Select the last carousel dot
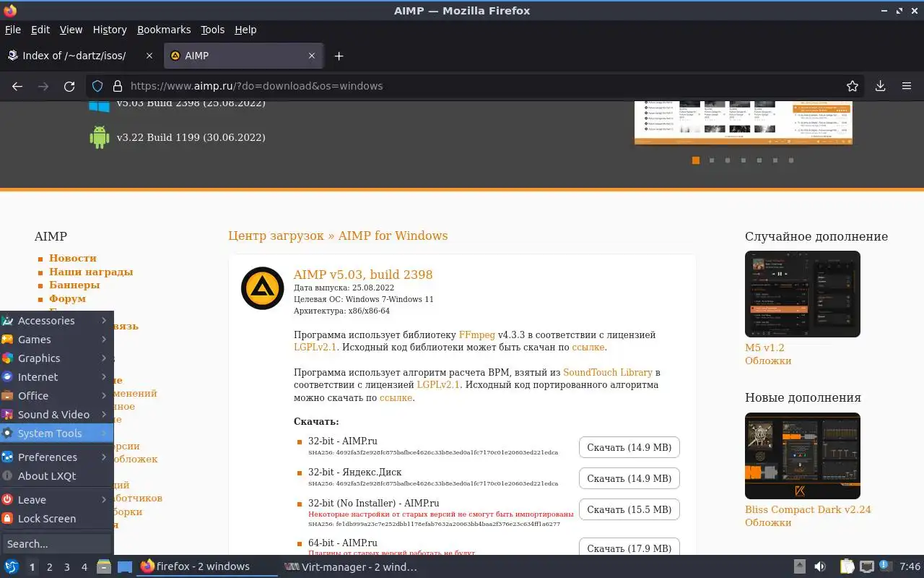The height and width of the screenshot is (578, 924). 791,160
